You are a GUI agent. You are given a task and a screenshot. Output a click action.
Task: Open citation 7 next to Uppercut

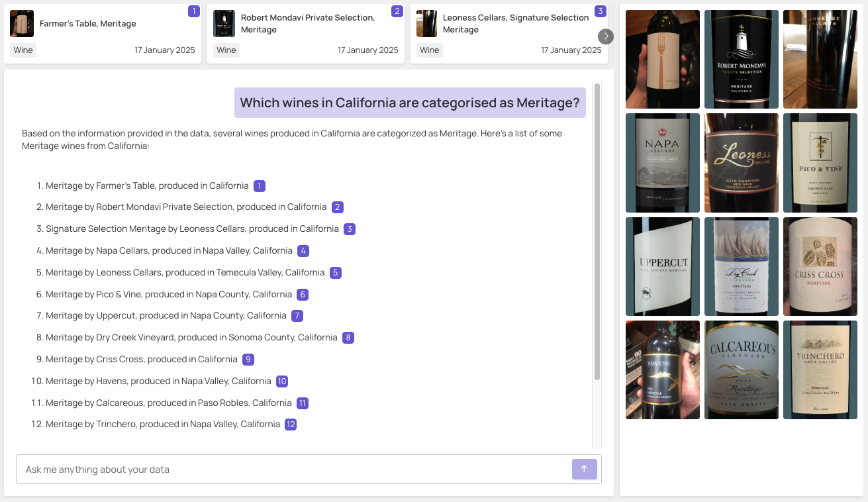[297, 315]
